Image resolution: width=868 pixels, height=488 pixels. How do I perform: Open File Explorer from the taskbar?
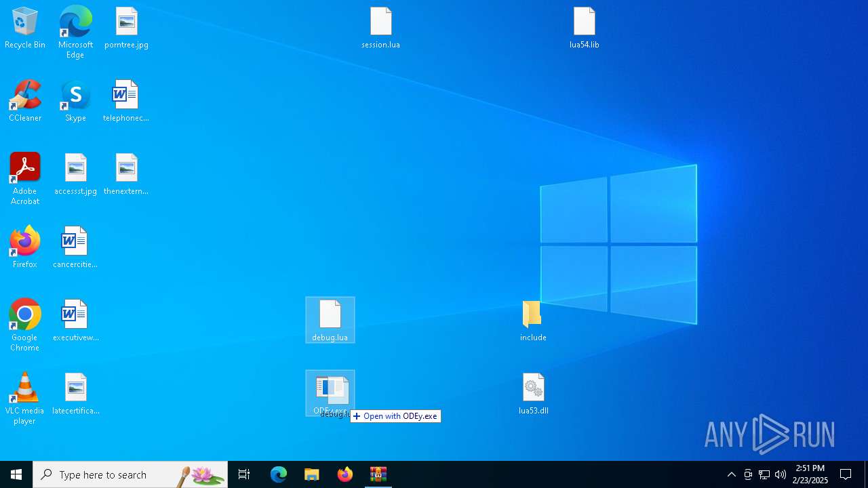[312, 474]
